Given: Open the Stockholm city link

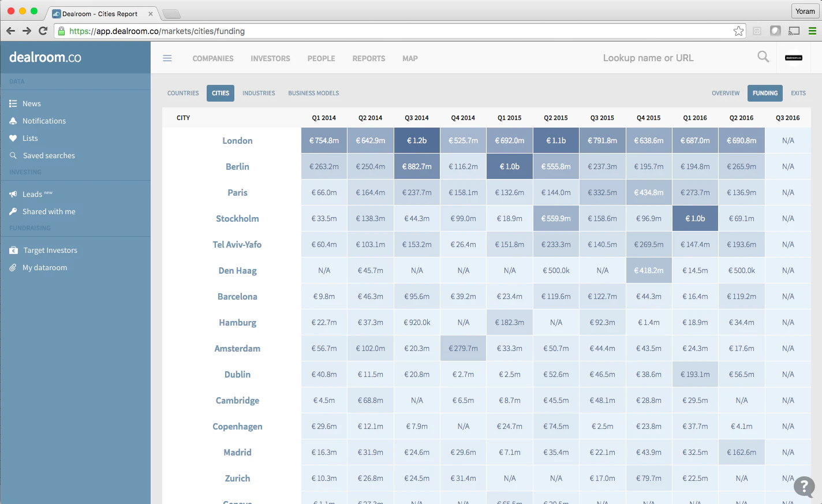Looking at the screenshot, I should (237, 219).
